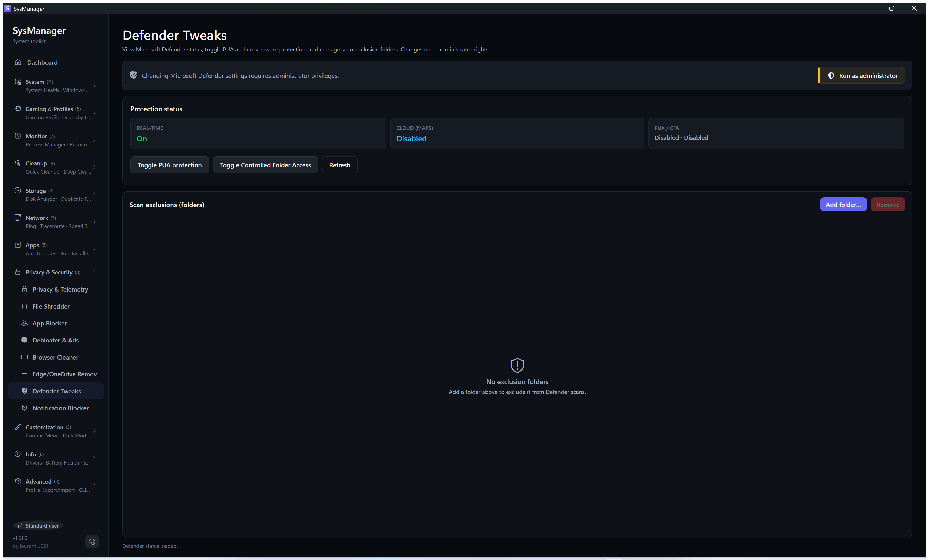Image resolution: width=929 pixels, height=560 pixels.
Task: Open the Notification Blocker page
Action: coord(56,408)
